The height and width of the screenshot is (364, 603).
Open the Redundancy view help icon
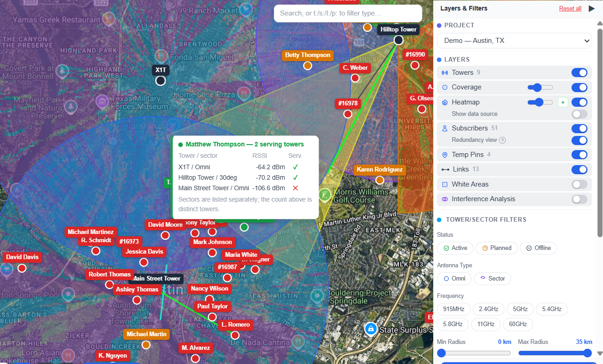503,140
